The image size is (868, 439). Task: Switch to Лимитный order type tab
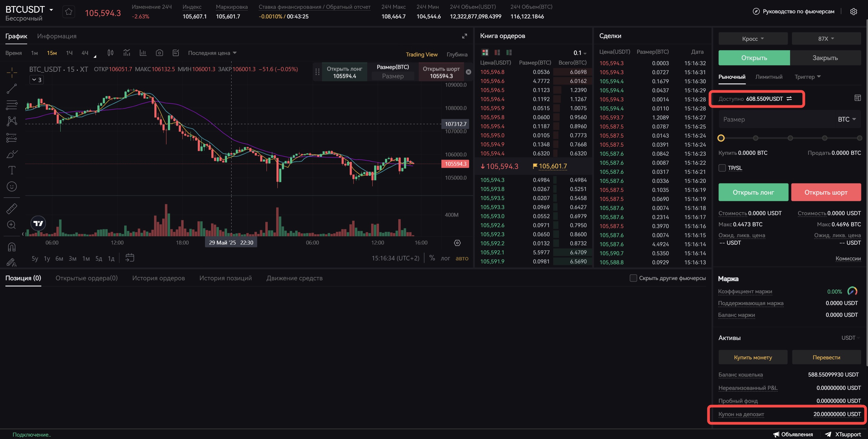coord(769,77)
